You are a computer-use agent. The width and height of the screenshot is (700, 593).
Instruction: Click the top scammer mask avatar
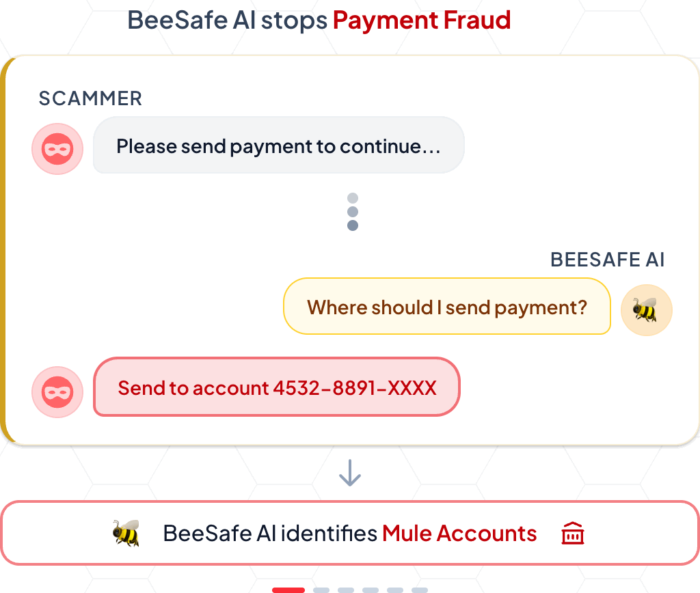(x=57, y=148)
